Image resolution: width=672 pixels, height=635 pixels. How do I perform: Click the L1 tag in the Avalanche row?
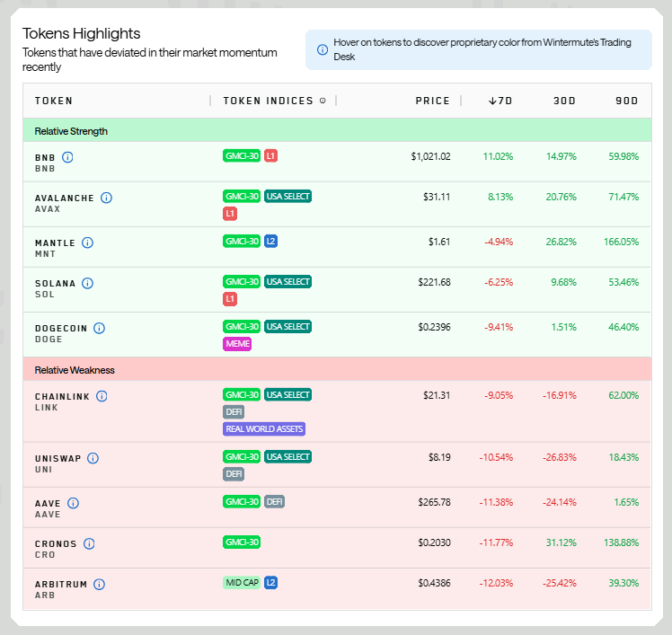point(230,214)
